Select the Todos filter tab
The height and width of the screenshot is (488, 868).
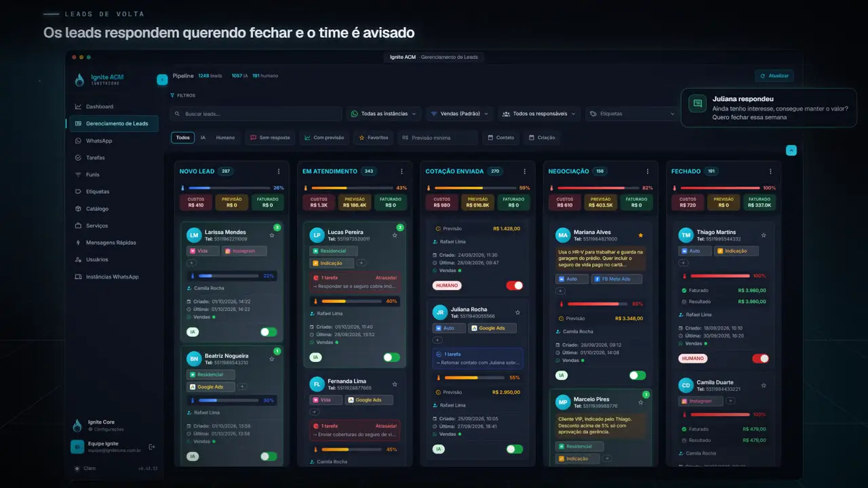[x=183, y=138]
